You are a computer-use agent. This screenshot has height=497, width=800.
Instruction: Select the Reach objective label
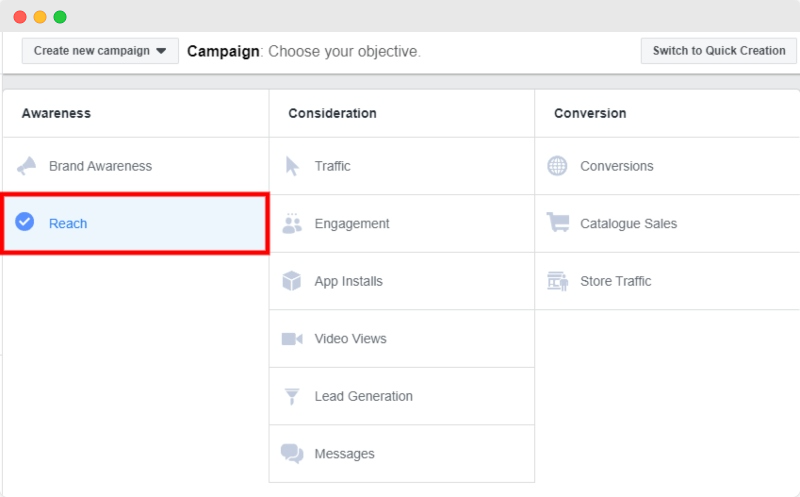click(68, 223)
